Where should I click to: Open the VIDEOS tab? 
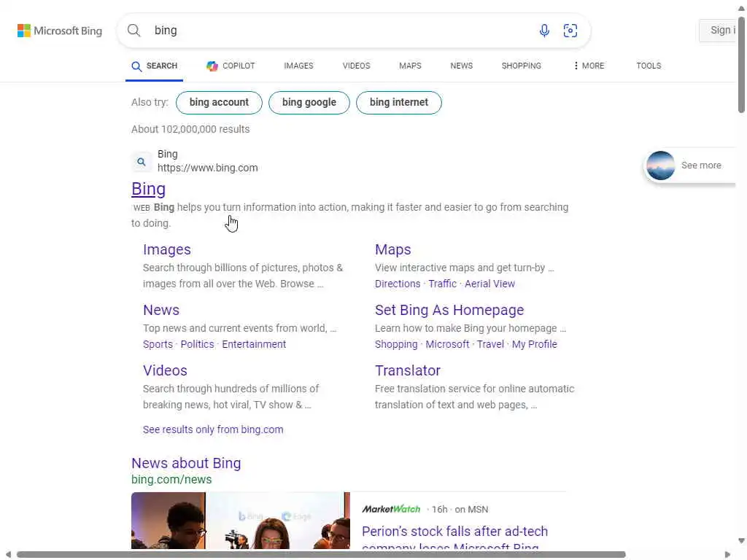coord(356,66)
